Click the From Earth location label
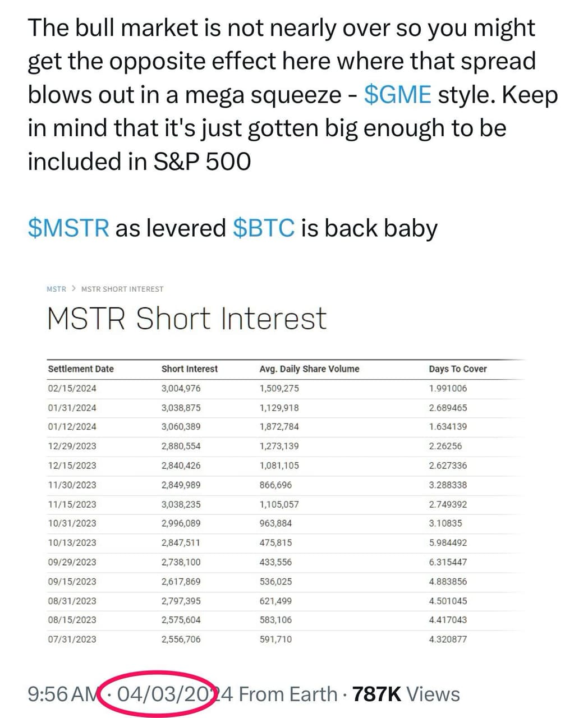 pyautogui.click(x=288, y=694)
